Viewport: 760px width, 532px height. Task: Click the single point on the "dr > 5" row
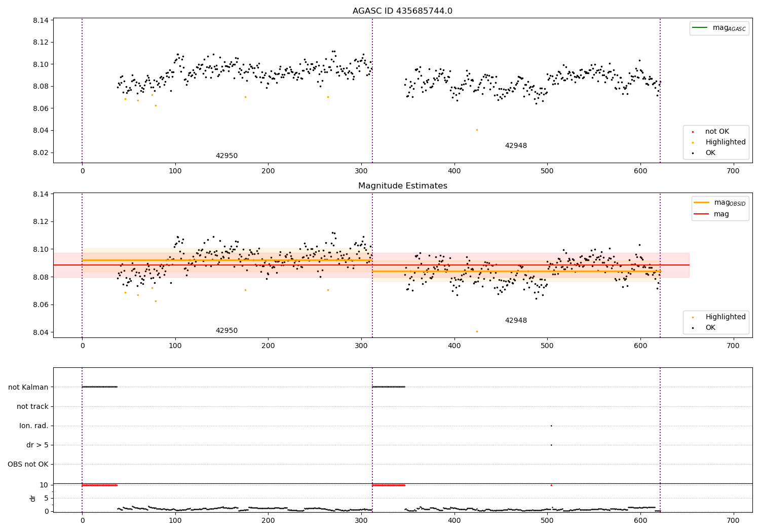click(551, 445)
